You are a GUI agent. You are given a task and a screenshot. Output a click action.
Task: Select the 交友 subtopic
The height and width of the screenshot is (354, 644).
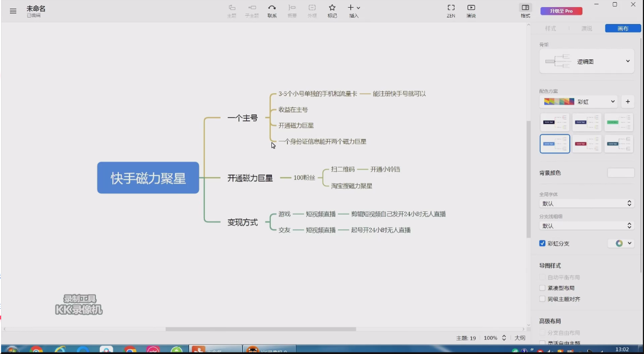tap(284, 230)
